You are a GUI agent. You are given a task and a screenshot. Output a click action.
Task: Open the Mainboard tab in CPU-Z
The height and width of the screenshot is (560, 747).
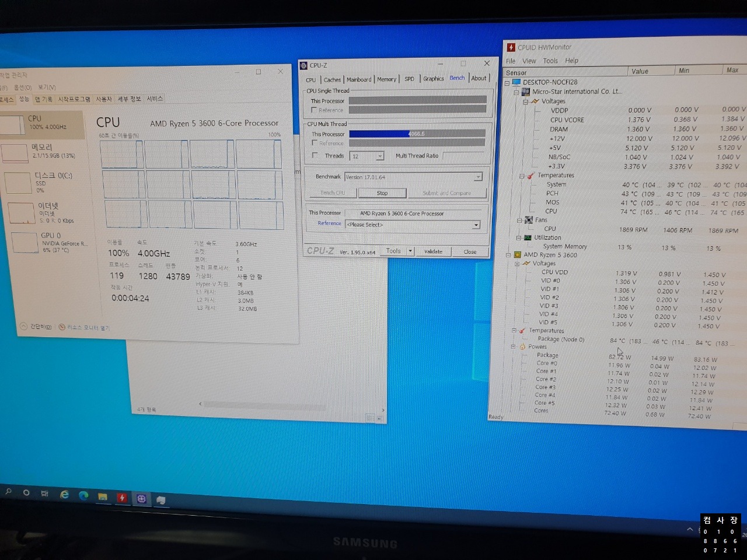point(359,79)
